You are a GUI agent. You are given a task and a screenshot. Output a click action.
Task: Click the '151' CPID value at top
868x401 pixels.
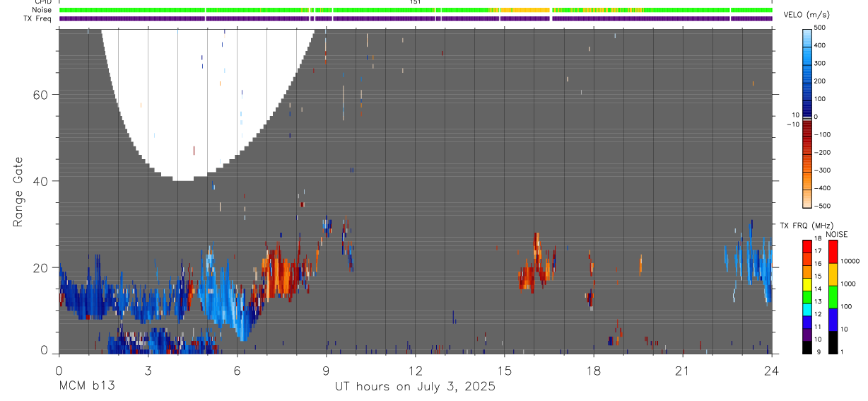(x=416, y=2)
